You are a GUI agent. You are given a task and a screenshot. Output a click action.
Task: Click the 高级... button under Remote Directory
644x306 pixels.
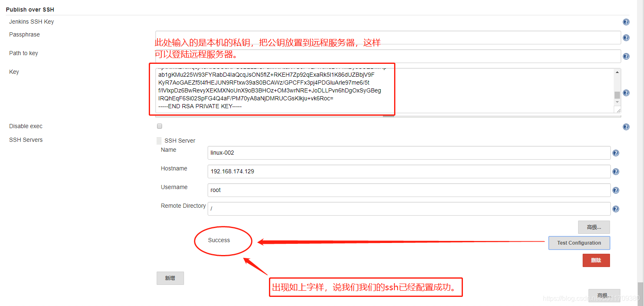pyautogui.click(x=594, y=227)
